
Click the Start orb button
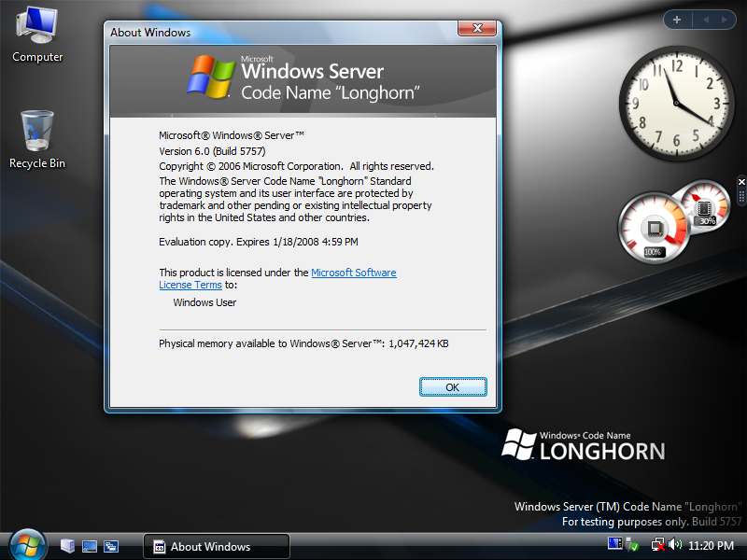(x=28, y=546)
